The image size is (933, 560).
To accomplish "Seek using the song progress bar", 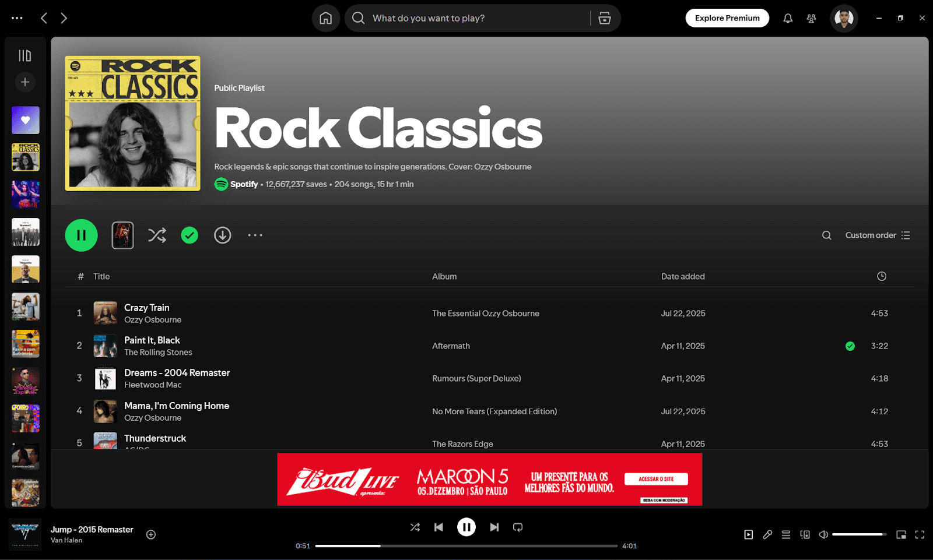I will (x=466, y=546).
